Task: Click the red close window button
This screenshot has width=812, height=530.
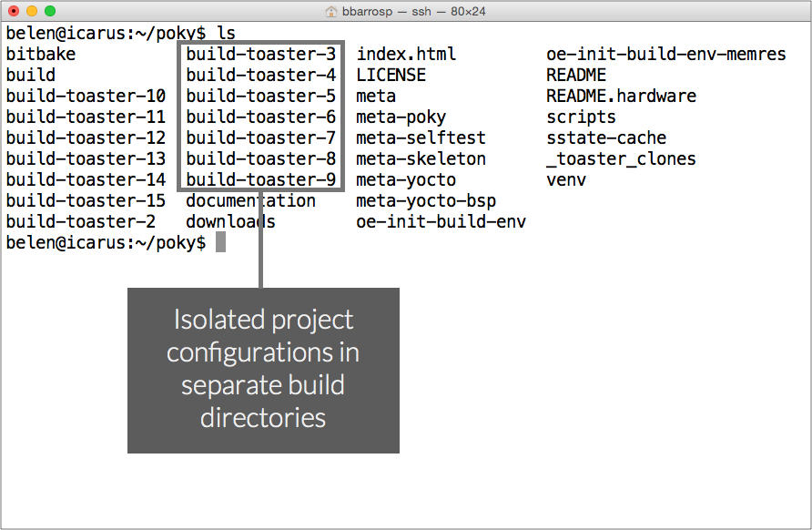Action: (14, 12)
